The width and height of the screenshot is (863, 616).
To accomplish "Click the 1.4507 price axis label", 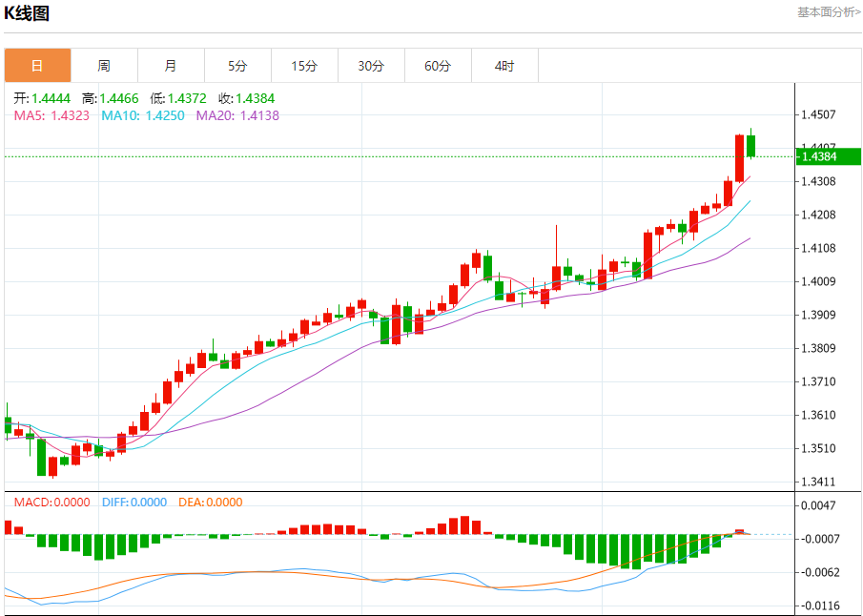I will [x=818, y=115].
